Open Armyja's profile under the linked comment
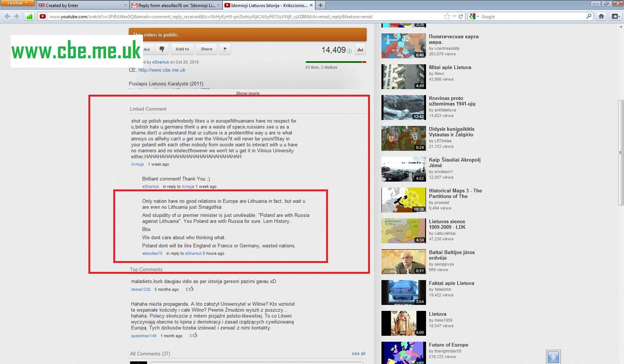This screenshot has width=624, height=364. (x=137, y=164)
